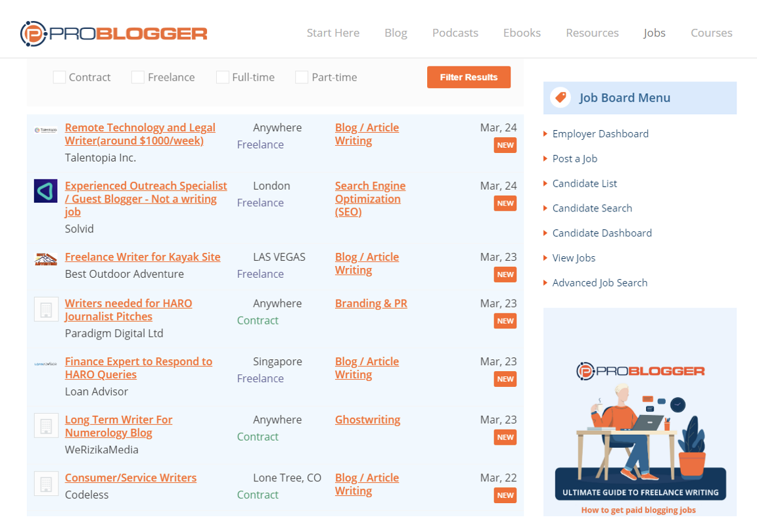The image size is (757, 532).
Task: Open Employer Dashboard from Job Board Menu
Action: tap(600, 134)
